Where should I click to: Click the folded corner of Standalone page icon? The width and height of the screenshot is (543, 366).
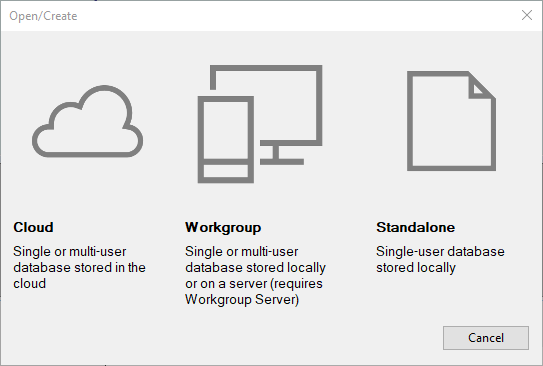point(481,85)
